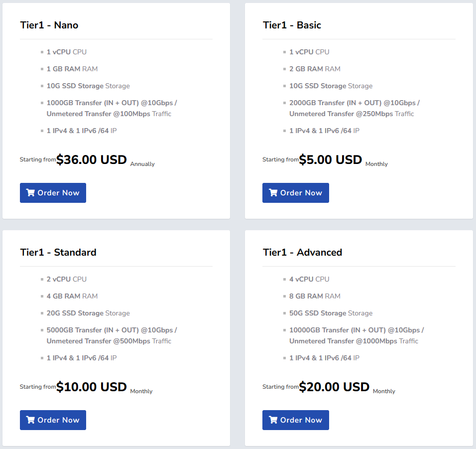
Task: Order the Tier1 - Basic plan
Action: [x=295, y=193]
